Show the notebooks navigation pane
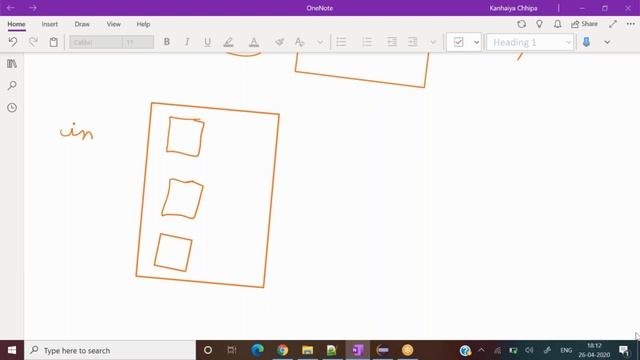Screen dimensions: 640x360 point(12,64)
